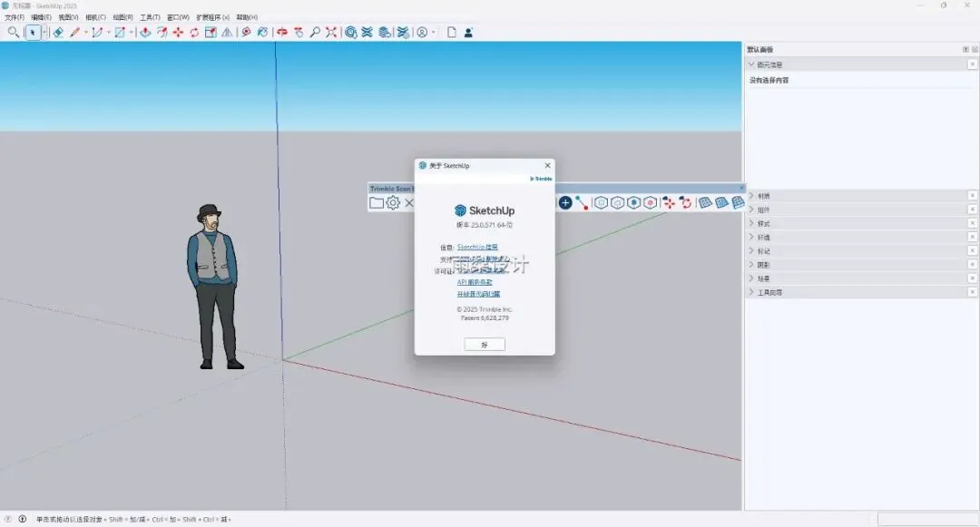Expand the 工具向导 tray section
The height and width of the screenshot is (527, 980).
(x=751, y=292)
